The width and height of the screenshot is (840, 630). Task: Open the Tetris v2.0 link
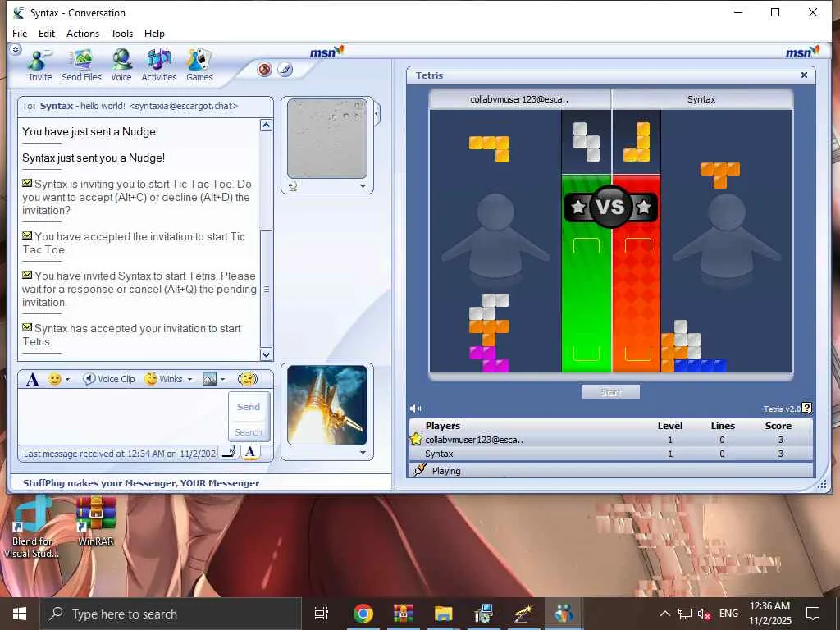[x=782, y=409]
